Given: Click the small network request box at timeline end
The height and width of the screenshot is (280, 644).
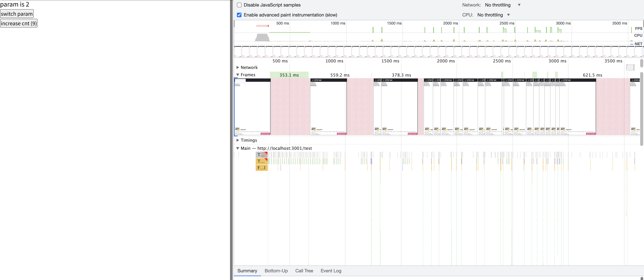Looking at the screenshot, I should pos(630,67).
